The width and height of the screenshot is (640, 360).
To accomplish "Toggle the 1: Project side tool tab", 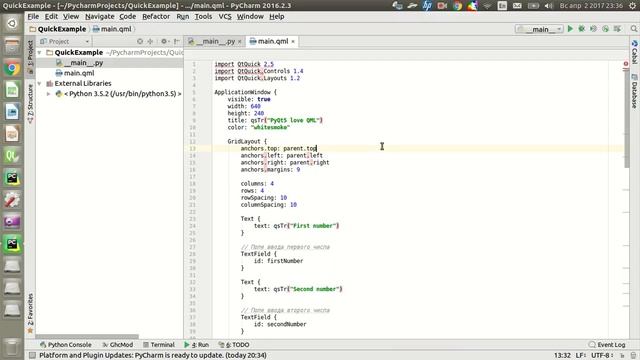I will [30, 56].
